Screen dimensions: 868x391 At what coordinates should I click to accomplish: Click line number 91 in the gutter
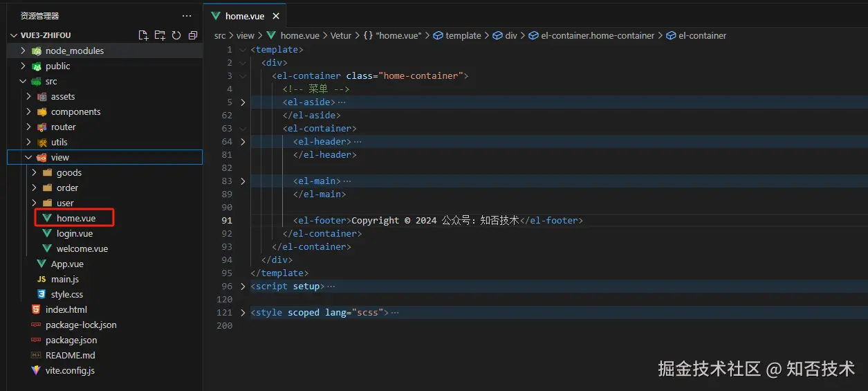[227, 220]
